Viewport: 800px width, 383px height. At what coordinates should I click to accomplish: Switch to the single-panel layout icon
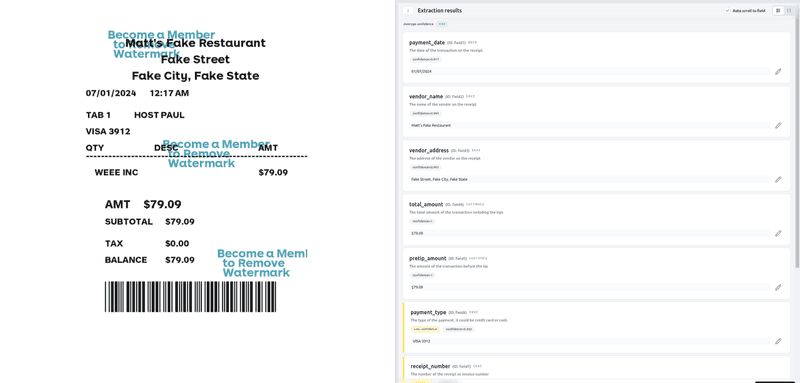pyautogui.click(x=789, y=10)
